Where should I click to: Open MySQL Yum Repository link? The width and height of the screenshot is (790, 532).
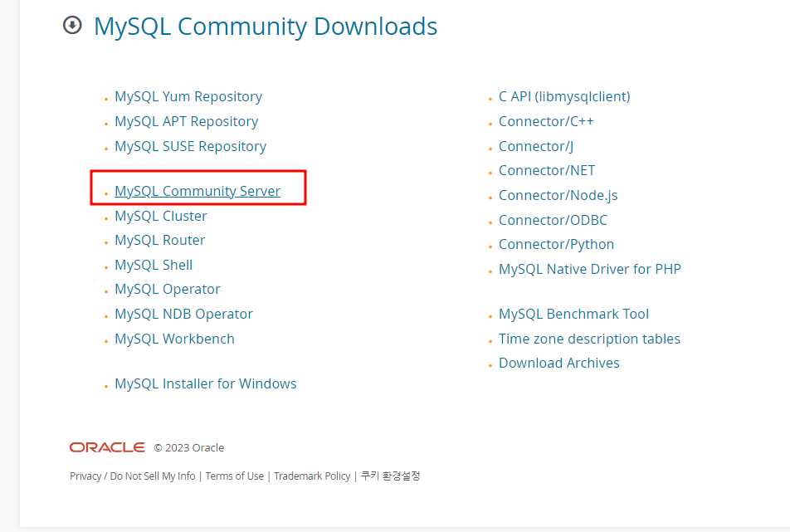coord(188,96)
